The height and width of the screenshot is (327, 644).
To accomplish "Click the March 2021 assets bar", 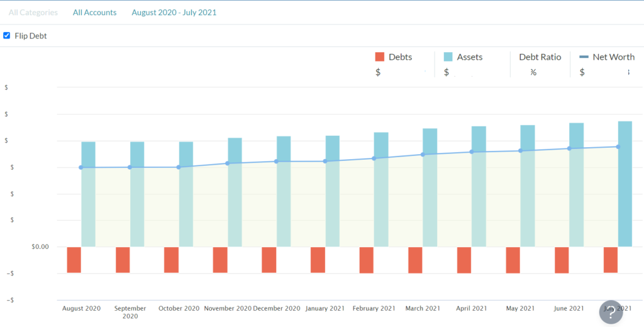I will click(430, 188).
